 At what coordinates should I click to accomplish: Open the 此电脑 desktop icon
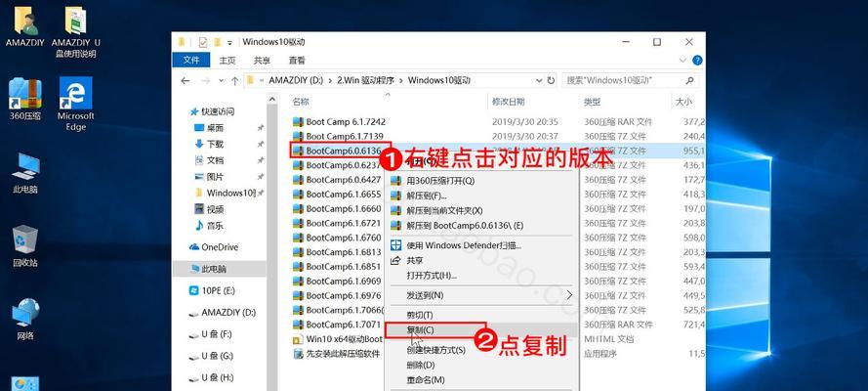(x=25, y=173)
